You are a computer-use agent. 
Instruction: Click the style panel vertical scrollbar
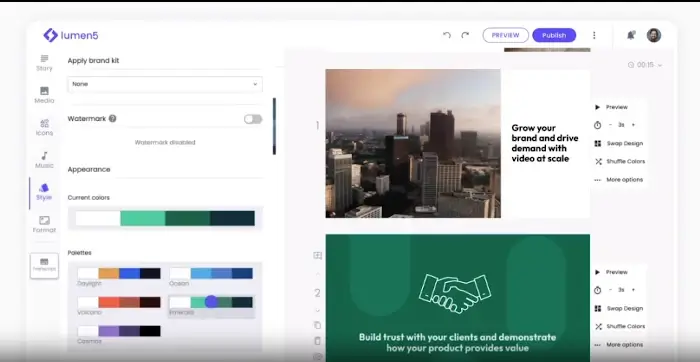tap(274, 126)
